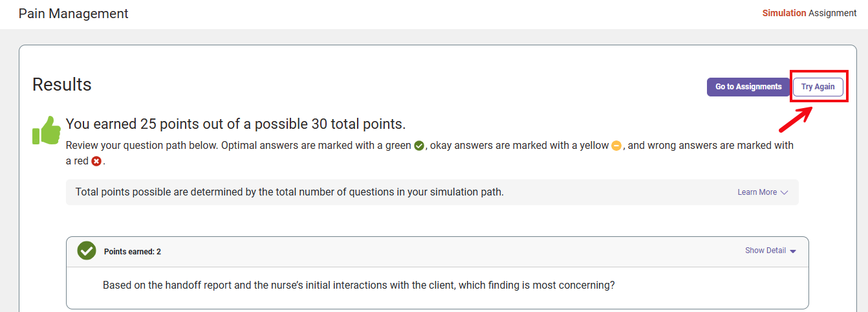Click the red wrong-answer legend icon

(96, 161)
